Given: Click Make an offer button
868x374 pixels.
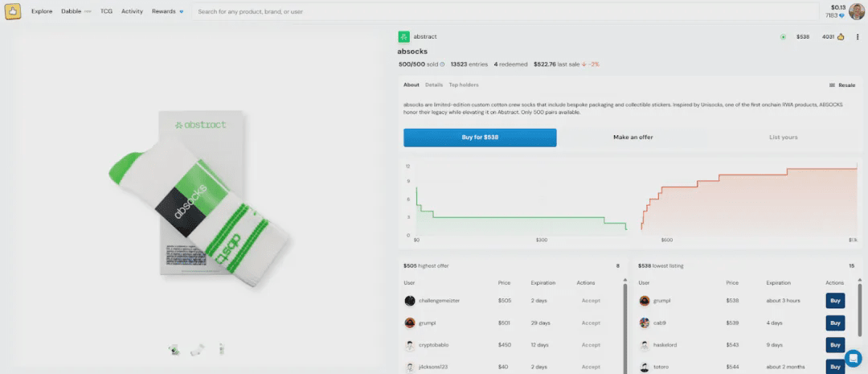Looking at the screenshot, I should (633, 138).
